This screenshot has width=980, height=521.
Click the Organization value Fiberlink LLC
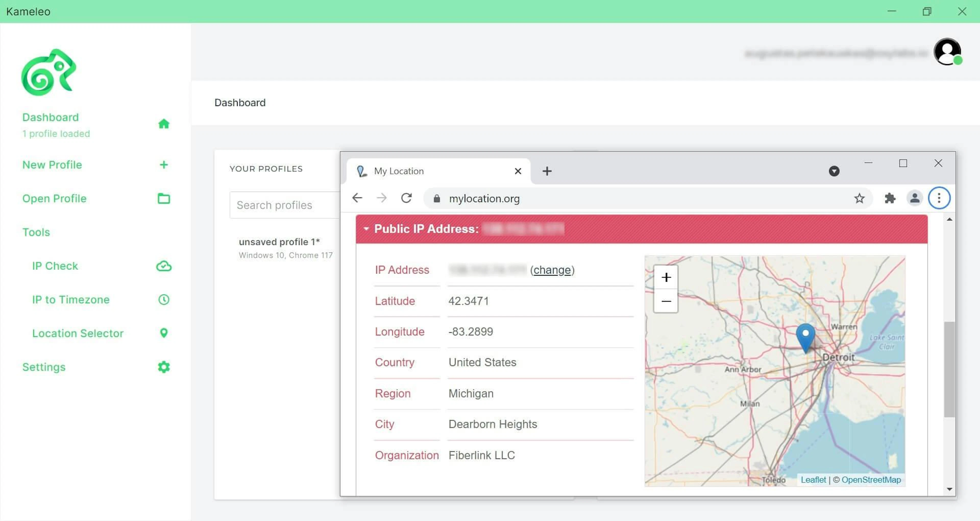click(x=482, y=455)
